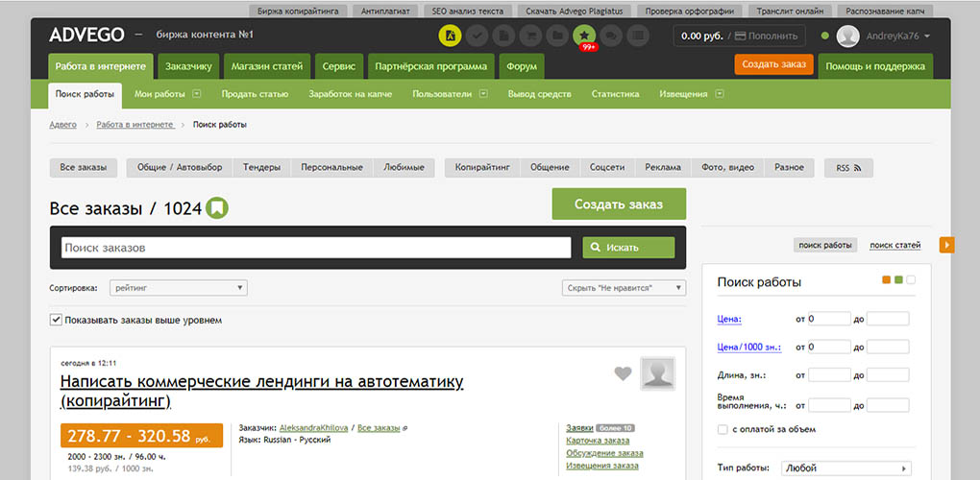Click the green Создать заказ button

619,204
